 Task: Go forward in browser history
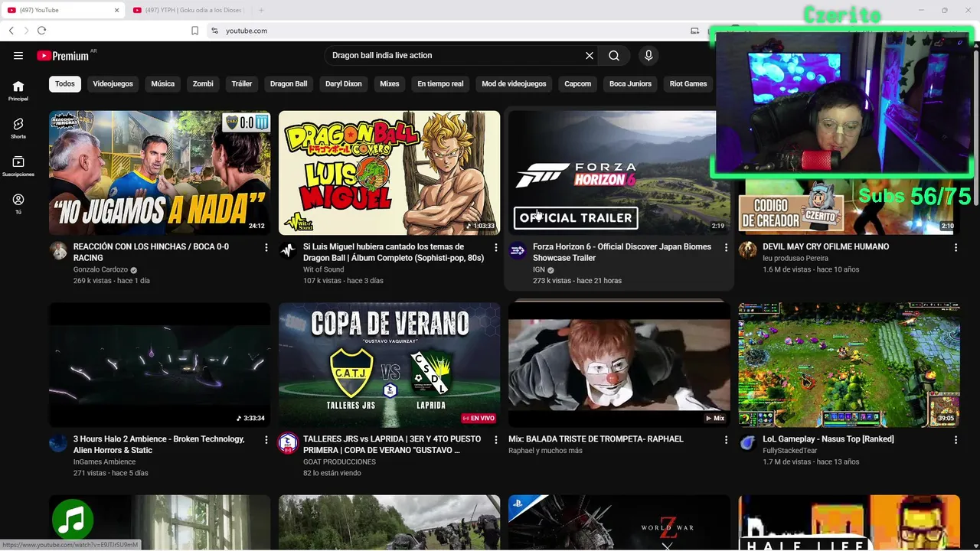click(26, 31)
